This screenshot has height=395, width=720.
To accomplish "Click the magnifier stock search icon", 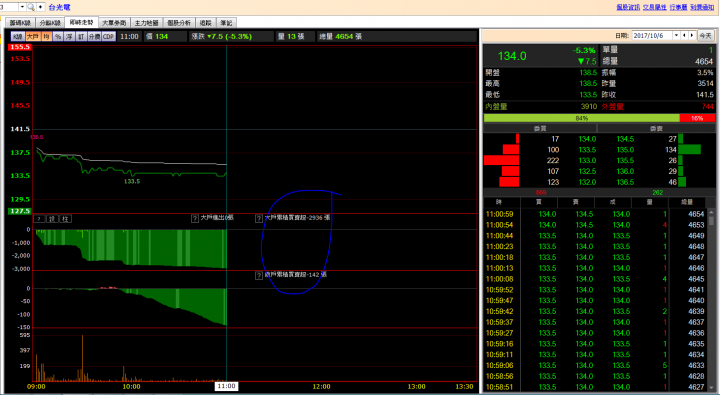I will [x=31, y=7].
